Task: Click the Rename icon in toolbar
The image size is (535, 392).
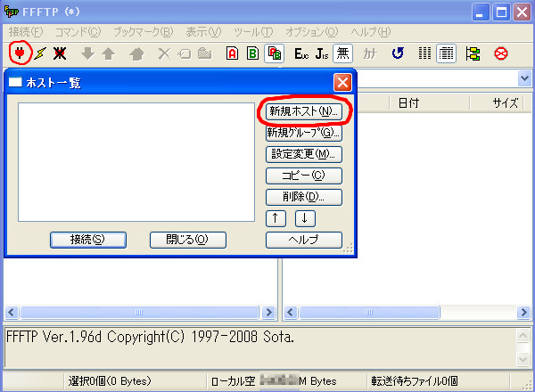Action: (x=185, y=53)
